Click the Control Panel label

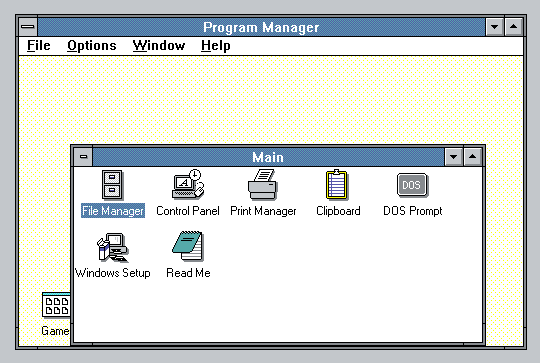(x=188, y=211)
